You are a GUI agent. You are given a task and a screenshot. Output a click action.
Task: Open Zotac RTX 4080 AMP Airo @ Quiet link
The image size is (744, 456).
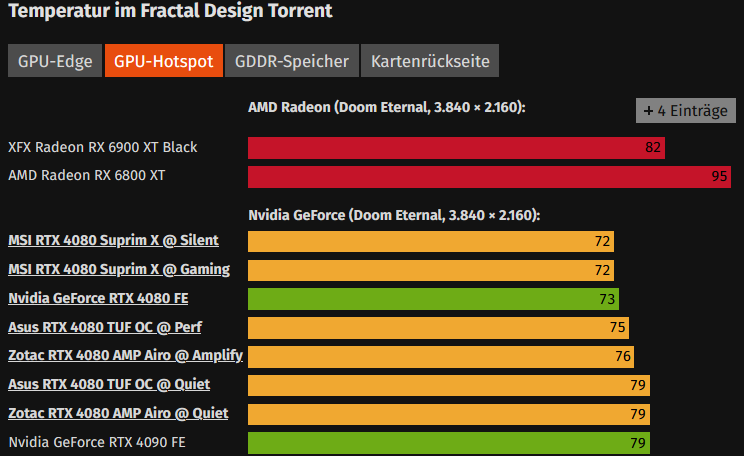point(118,413)
